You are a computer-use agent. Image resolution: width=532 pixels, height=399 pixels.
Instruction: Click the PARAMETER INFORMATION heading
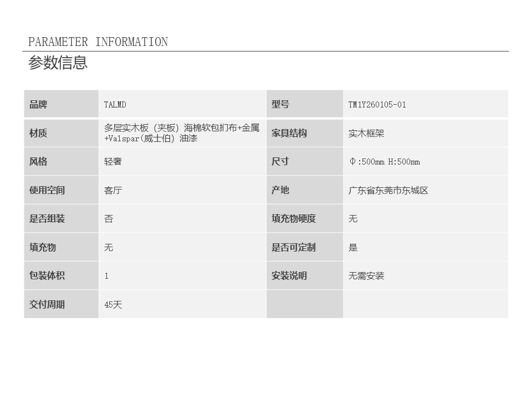(x=98, y=42)
